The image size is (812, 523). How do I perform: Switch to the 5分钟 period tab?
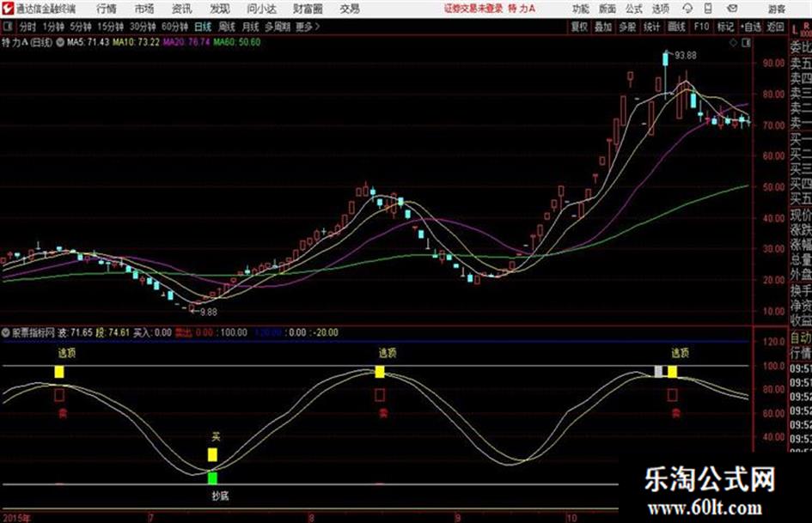coord(81,27)
